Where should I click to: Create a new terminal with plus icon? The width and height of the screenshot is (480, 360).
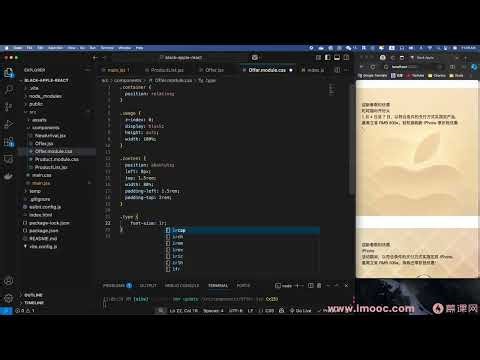click(x=297, y=286)
